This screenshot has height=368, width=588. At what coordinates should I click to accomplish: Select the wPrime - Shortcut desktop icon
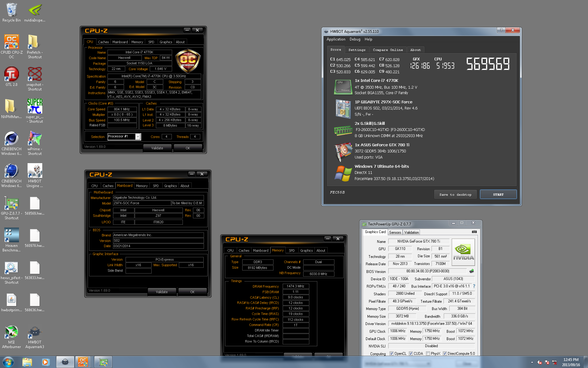35,143
